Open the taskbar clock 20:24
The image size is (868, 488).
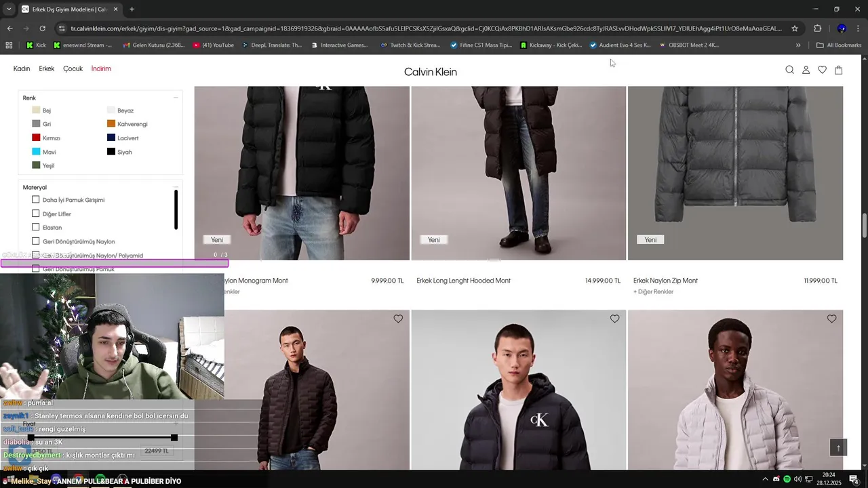click(x=829, y=479)
